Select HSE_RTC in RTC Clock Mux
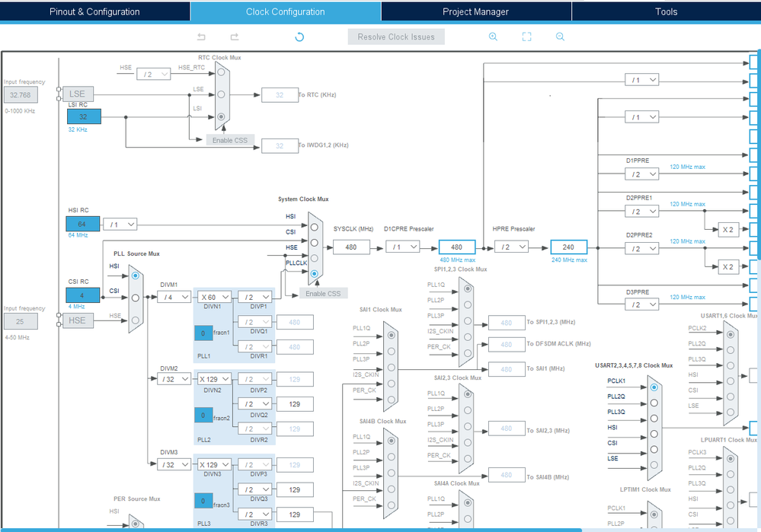761x532 pixels. (221, 72)
